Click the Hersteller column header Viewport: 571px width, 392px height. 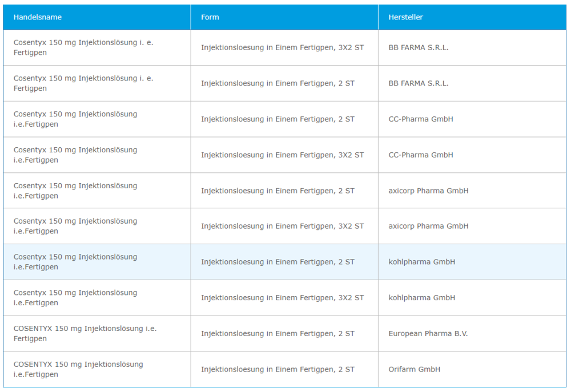pos(405,17)
